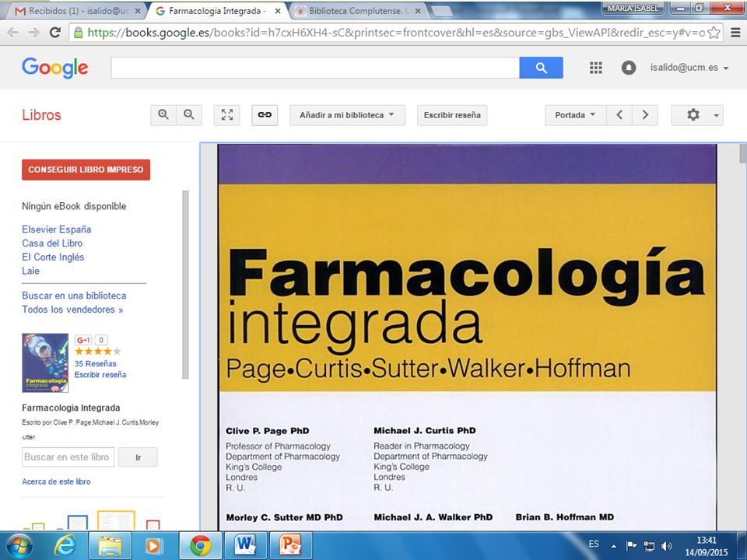Open Google notifications bell

tap(629, 68)
